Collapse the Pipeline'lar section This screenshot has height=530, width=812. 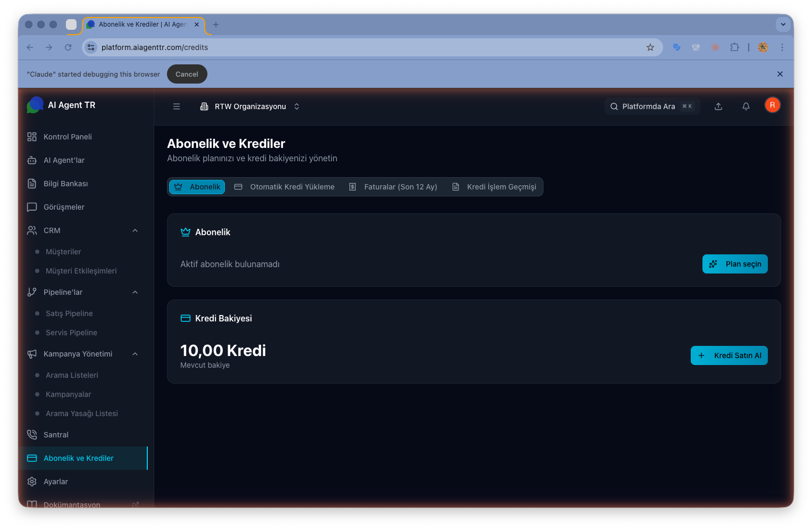[x=135, y=292]
